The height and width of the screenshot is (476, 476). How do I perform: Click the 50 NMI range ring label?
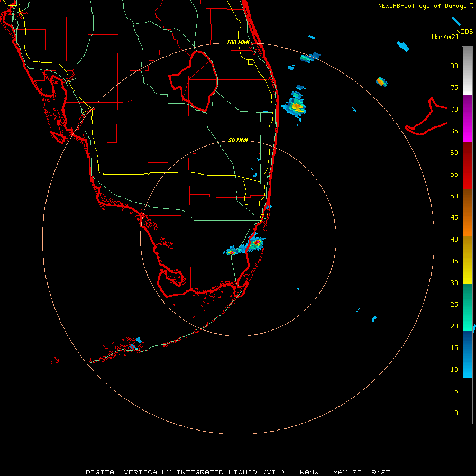pyautogui.click(x=238, y=140)
